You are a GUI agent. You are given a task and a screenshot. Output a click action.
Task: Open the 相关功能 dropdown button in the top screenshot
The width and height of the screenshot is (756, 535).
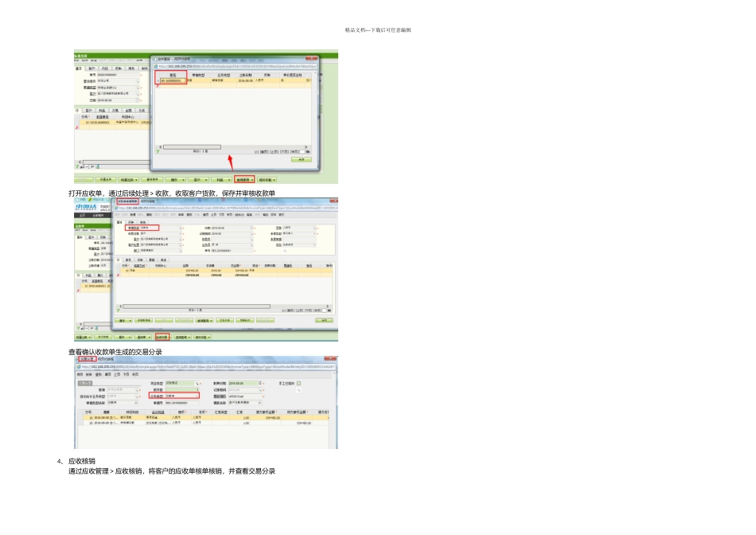pyautogui.click(x=267, y=179)
